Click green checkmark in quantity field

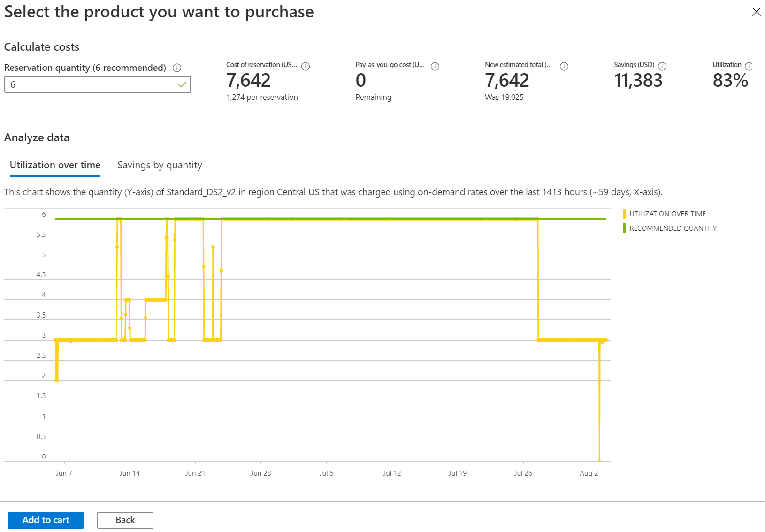tap(182, 85)
